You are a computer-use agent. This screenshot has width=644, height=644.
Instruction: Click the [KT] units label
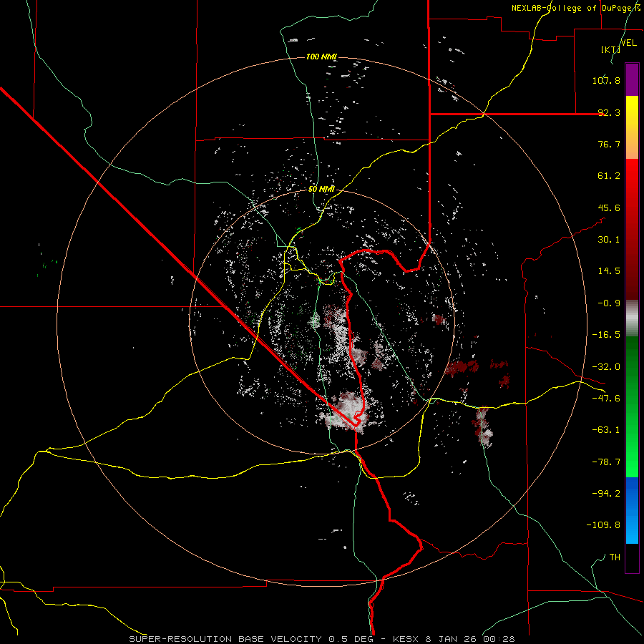pyautogui.click(x=610, y=49)
